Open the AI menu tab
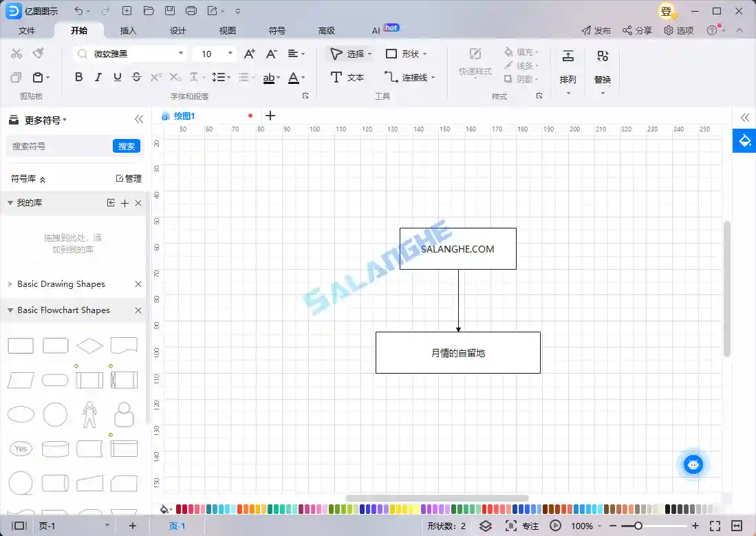This screenshot has height=536, width=756. 375,30
